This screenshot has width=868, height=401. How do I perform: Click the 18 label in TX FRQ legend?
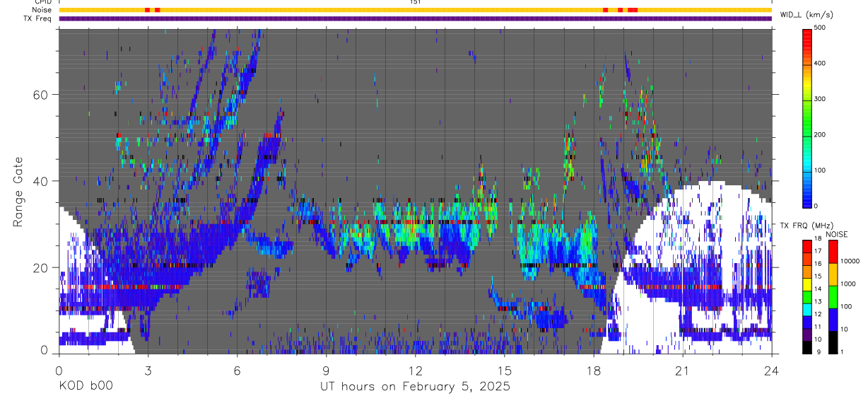click(x=818, y=239)
